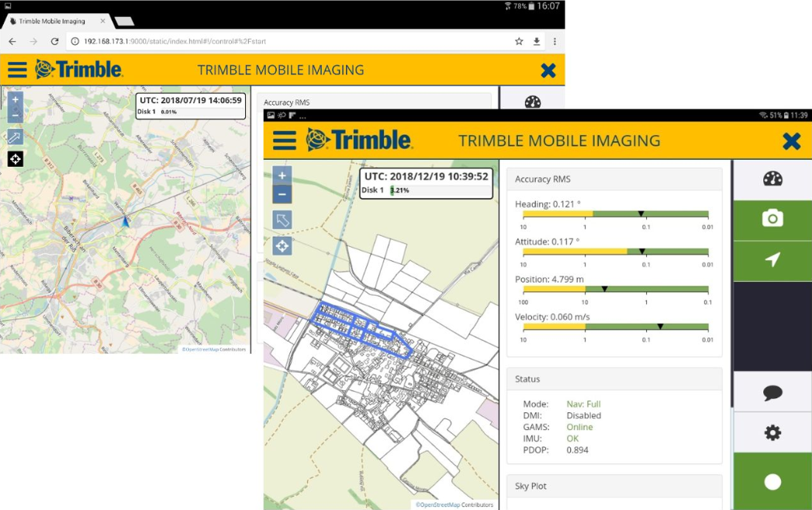Select arrow draw tool on back map
Viewport: 812px width, 510px height.
point(15,137)
